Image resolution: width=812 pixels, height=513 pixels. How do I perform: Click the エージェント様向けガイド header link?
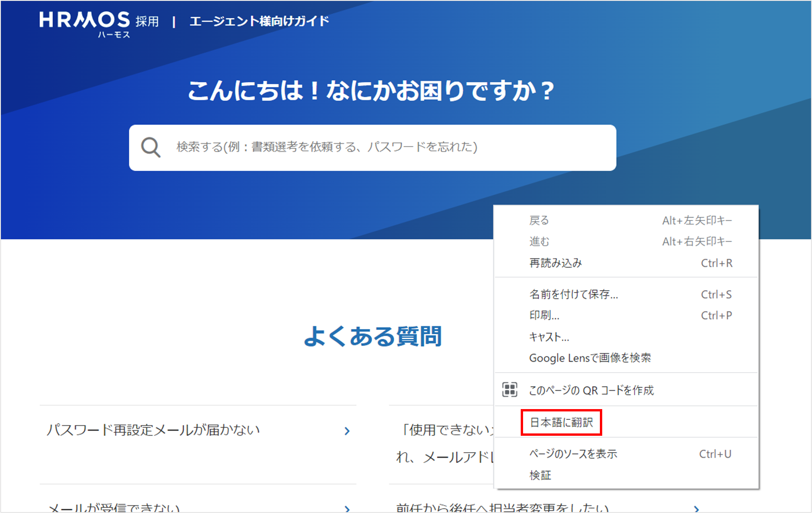click(x=259, y=21)
